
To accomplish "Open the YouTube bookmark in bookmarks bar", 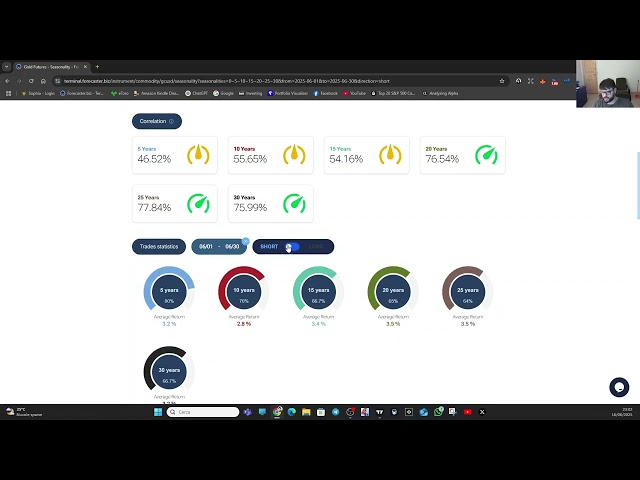I will [352, 93].
